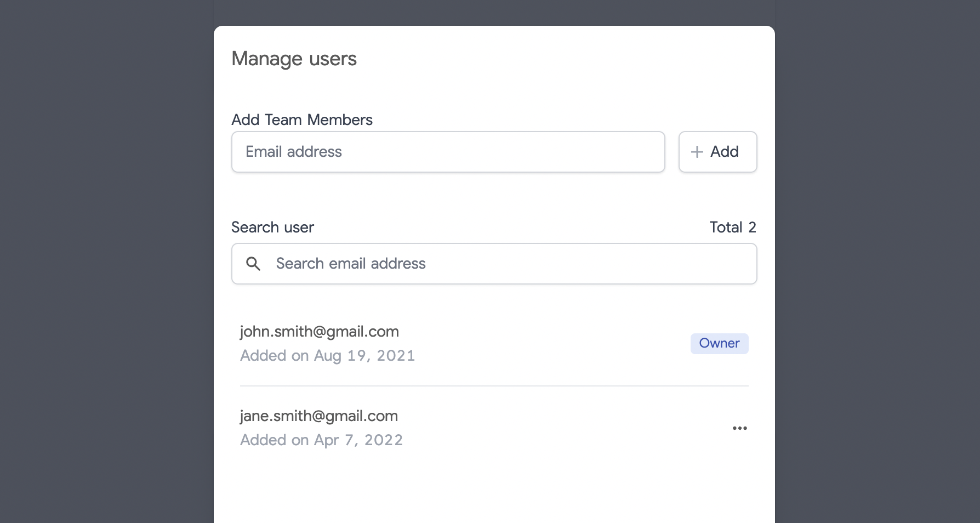Click the Owner badge for john.smith
The width and height of the screenshot is (980, 523).
click(x=719, y=344)
